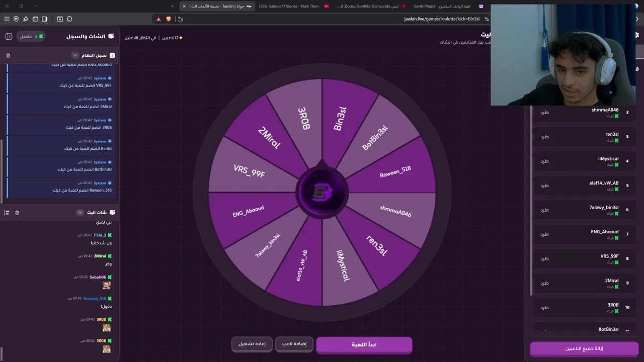Image resolution: width=644 pixels, height=362 pixels.
Task: Close the Jawlah browser tab
Action: coord(184,7)
